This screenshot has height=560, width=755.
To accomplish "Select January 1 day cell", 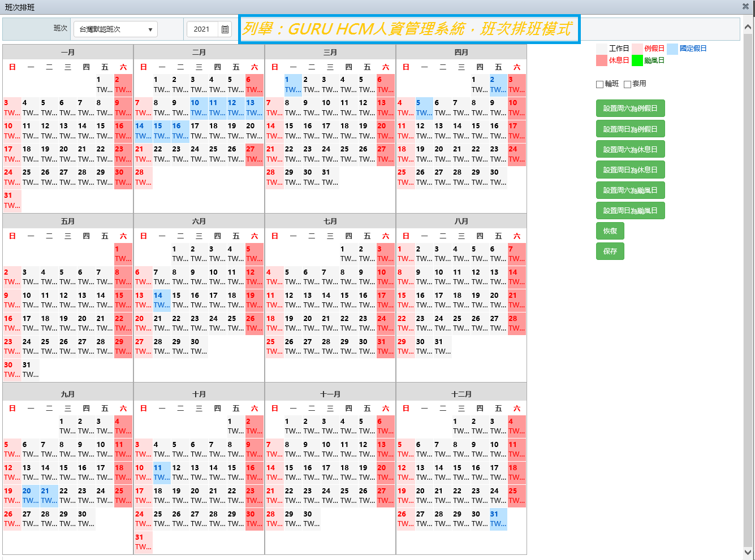I will (x=105, y=84).
